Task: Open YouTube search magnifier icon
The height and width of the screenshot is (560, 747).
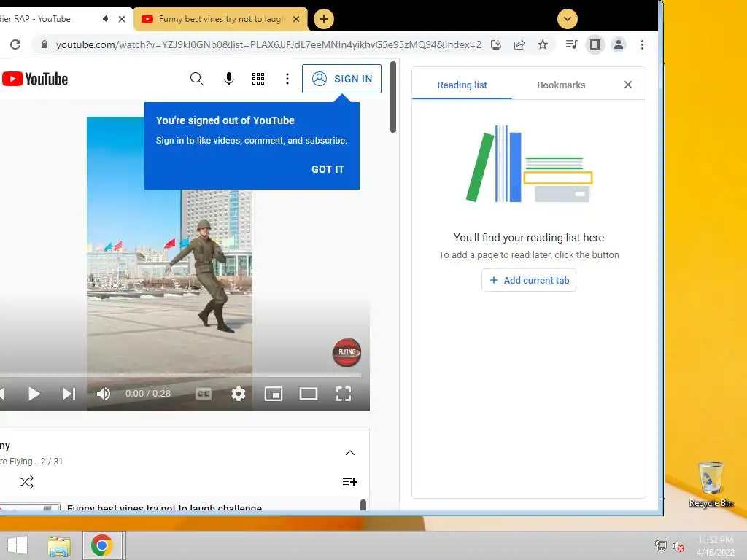Action: (x=197, y=79)
